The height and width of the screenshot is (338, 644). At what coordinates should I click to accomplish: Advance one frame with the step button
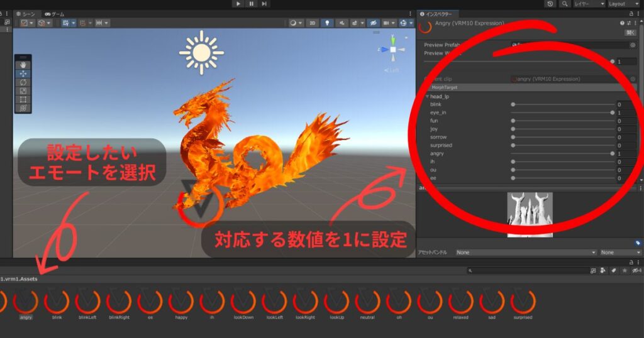point(264,4)
